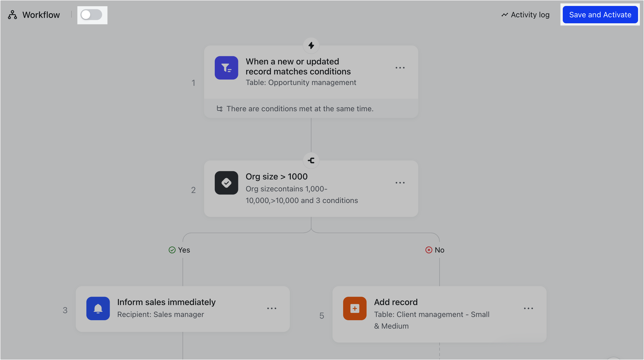The image size is (644, 360).
Task: Click the dark tag icon on the Org size node
Action: click(226, 183)
